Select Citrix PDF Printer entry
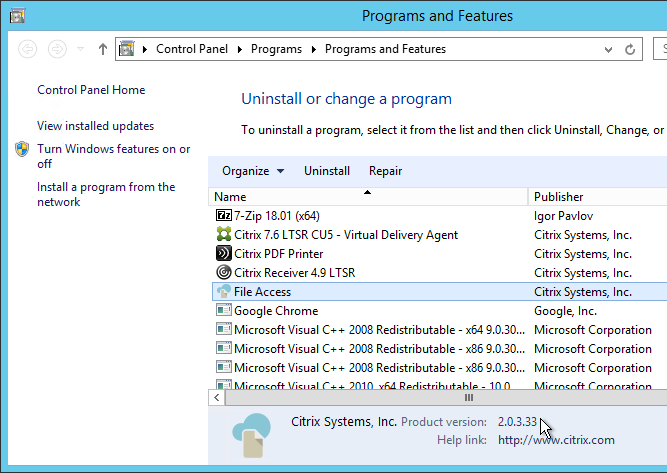This screenshot has height=473, width=667. [279, 254]
